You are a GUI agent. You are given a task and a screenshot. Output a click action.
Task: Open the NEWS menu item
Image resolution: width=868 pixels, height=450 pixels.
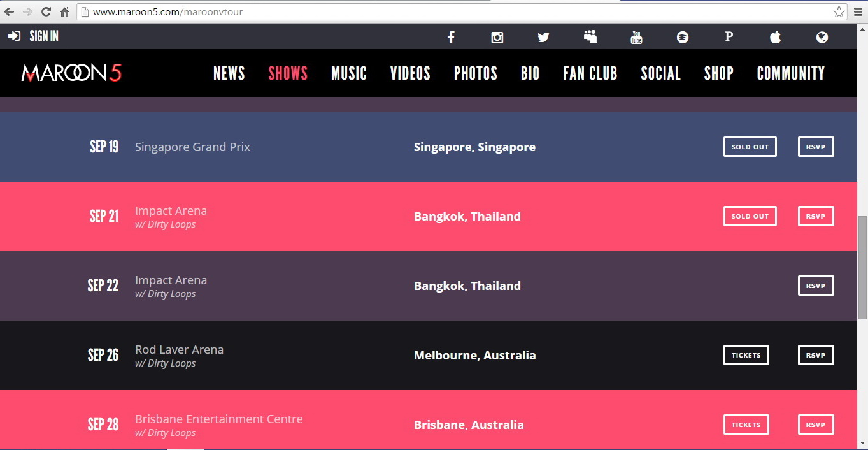coord(229,73)
